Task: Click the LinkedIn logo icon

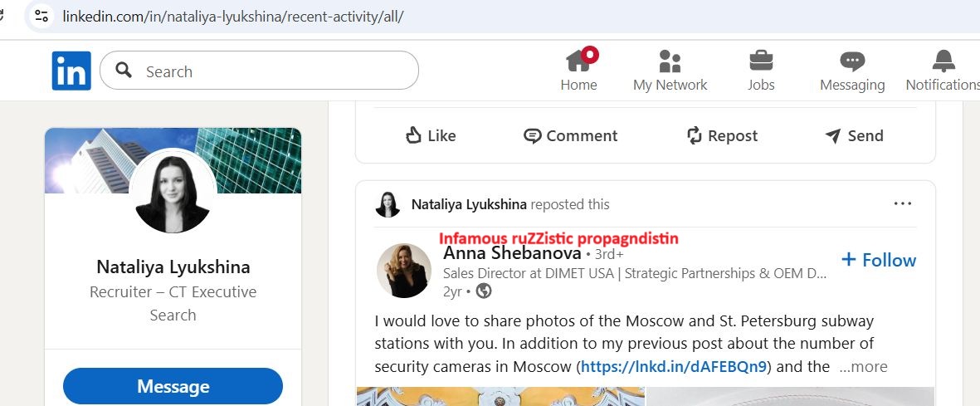Action: 71,71
